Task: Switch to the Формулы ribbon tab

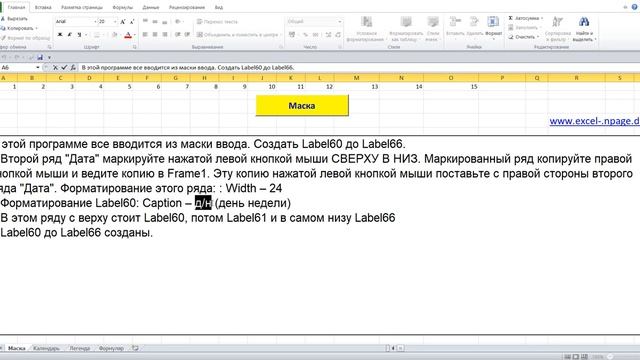Action: (122, 7)
